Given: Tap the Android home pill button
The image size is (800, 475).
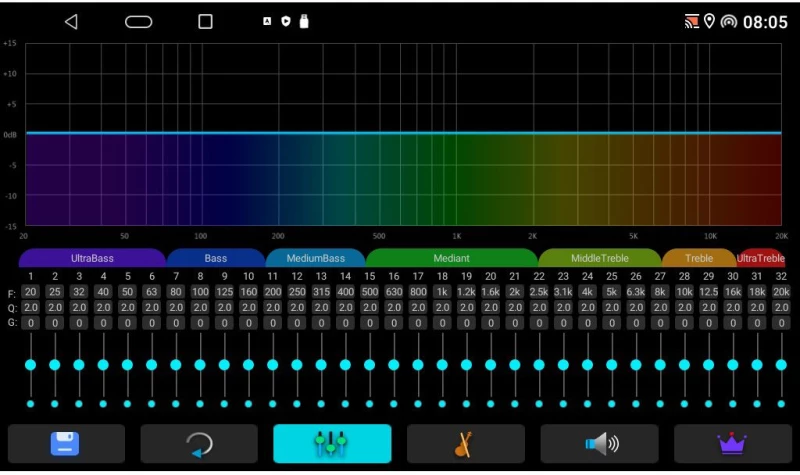Looking at the screenshot, I should point(139,21).
